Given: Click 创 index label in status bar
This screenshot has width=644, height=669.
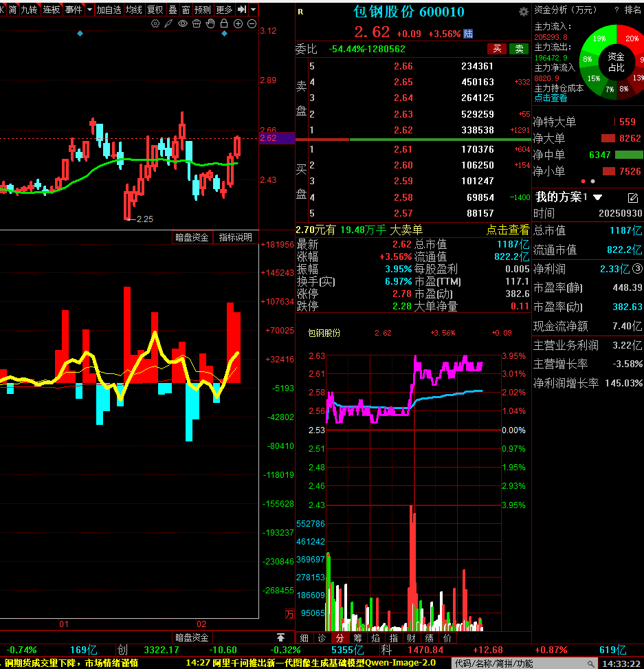Looking at the screenshot, I should point(123,650).
